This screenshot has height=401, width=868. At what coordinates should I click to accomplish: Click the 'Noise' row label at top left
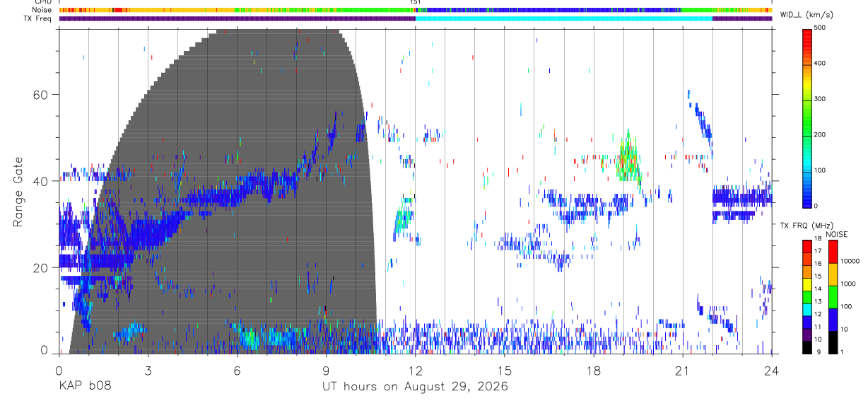[42, 10]
